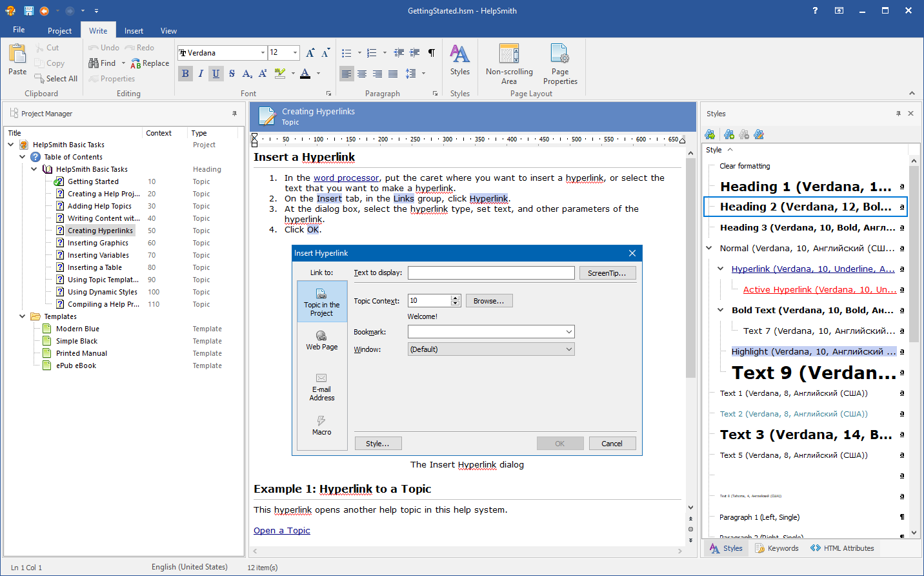Open the Keywords tab at bottom
Viewport: 924px width, 576px height.
777,548
